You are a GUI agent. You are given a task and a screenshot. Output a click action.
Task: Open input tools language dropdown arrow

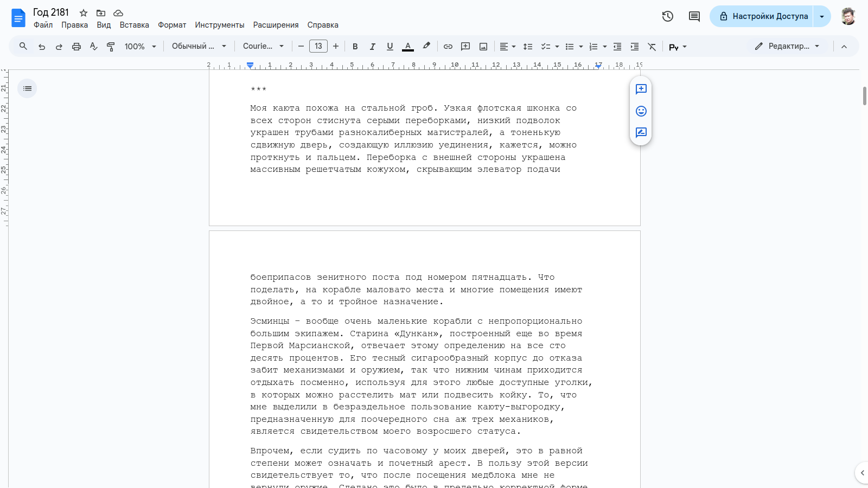[685, 47]
